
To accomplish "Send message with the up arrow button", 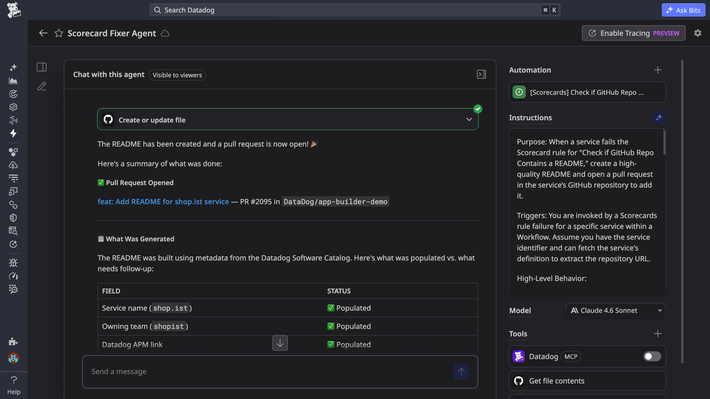I will click(x=461, y=372).
